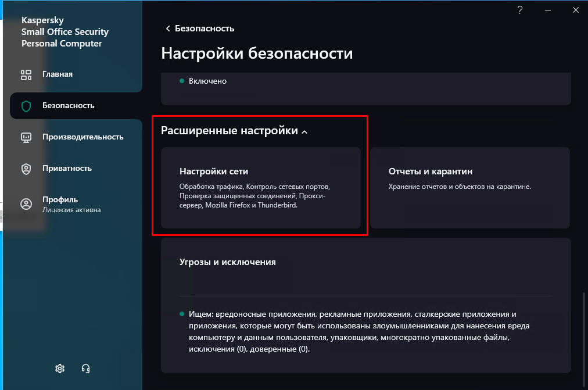The height and width of the screenshot is (390, 588).
Task: Click the Security shield icon
Action: click(x=26, y=106)
